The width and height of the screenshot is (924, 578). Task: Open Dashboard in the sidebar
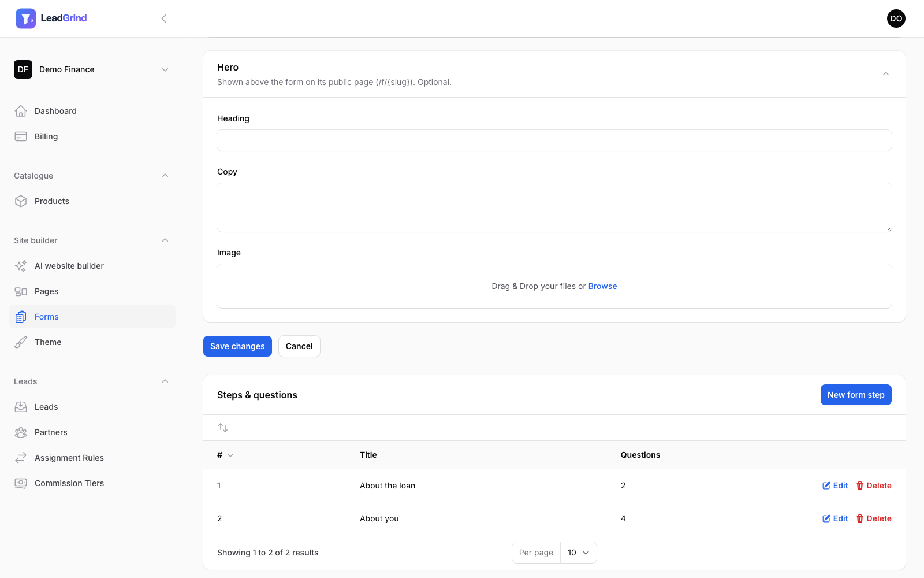click(92, 111)
